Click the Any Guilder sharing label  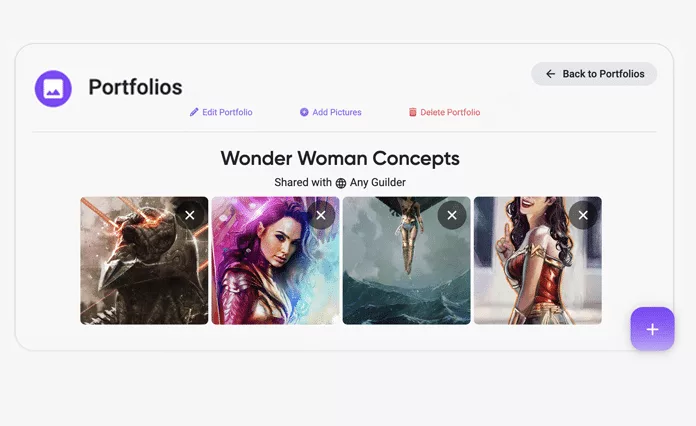point(378,182)
